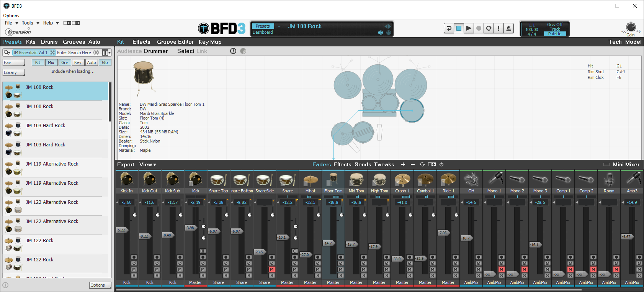Click the panic exclamation icon
644x292 pixels.
coord(499,28)
